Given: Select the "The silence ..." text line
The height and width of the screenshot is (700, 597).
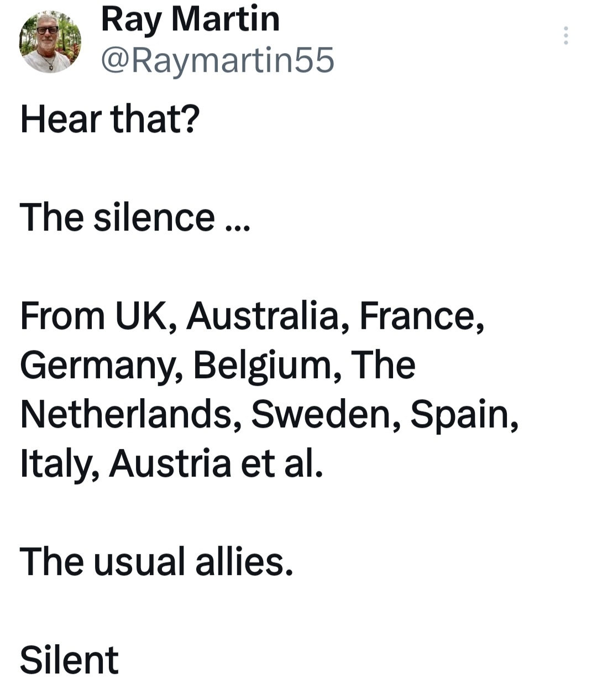Looking at the screenshot, I should pos(135,217).
